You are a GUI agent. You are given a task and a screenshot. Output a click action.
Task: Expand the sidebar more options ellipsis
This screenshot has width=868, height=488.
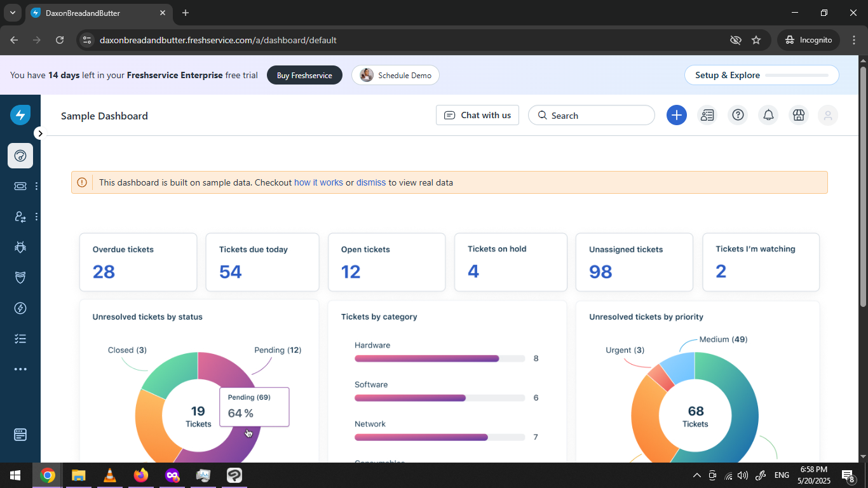click(20, 369)
